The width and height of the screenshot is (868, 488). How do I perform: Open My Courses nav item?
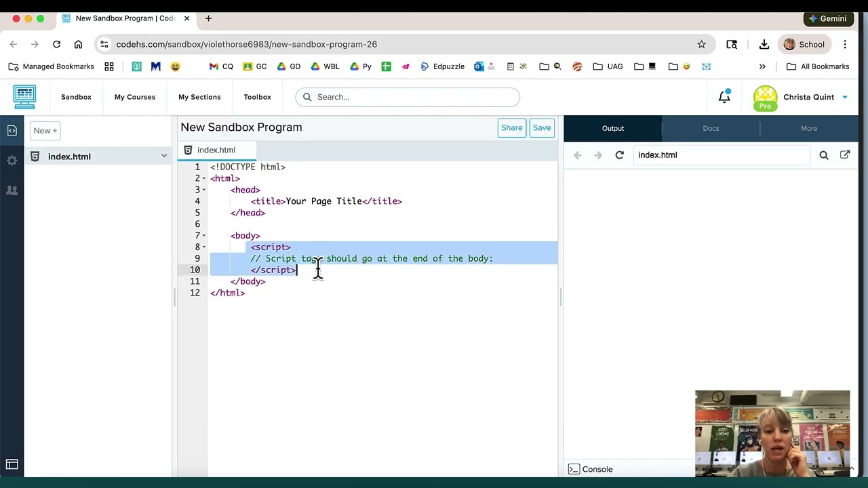(135, 97)
